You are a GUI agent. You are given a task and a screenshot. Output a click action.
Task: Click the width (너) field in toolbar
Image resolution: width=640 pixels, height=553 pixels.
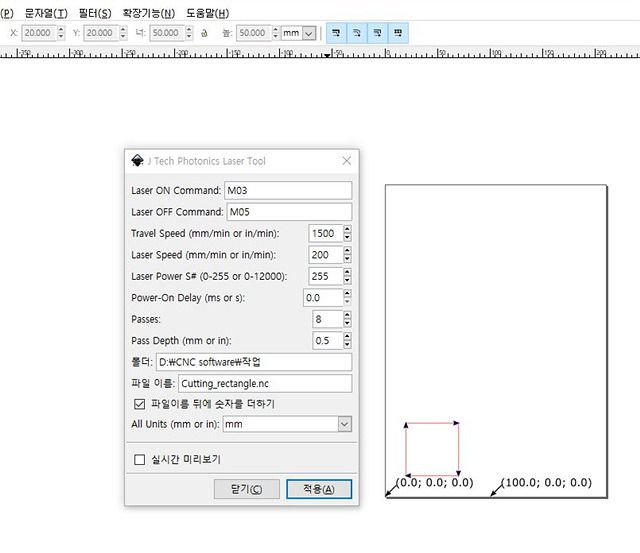167,33
